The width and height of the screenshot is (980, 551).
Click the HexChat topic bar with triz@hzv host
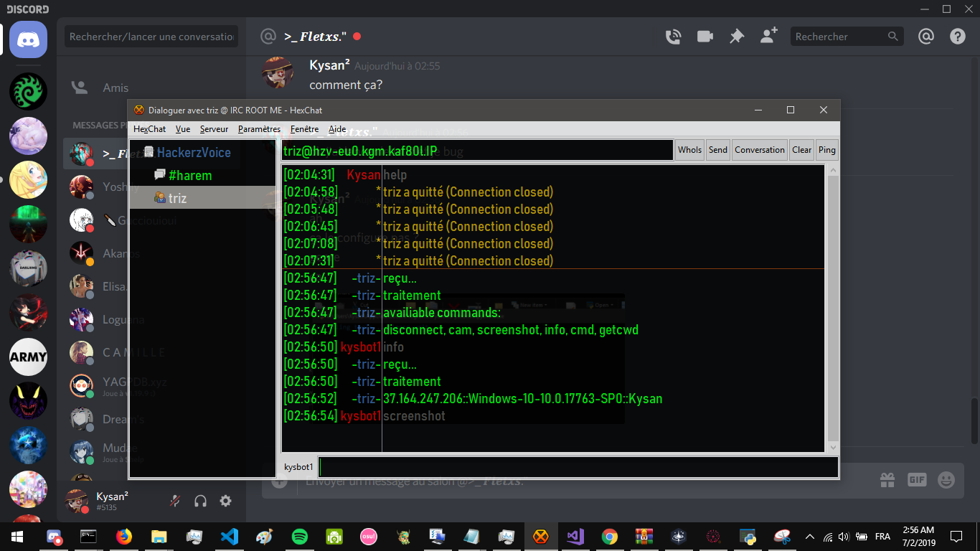(477, 151)
